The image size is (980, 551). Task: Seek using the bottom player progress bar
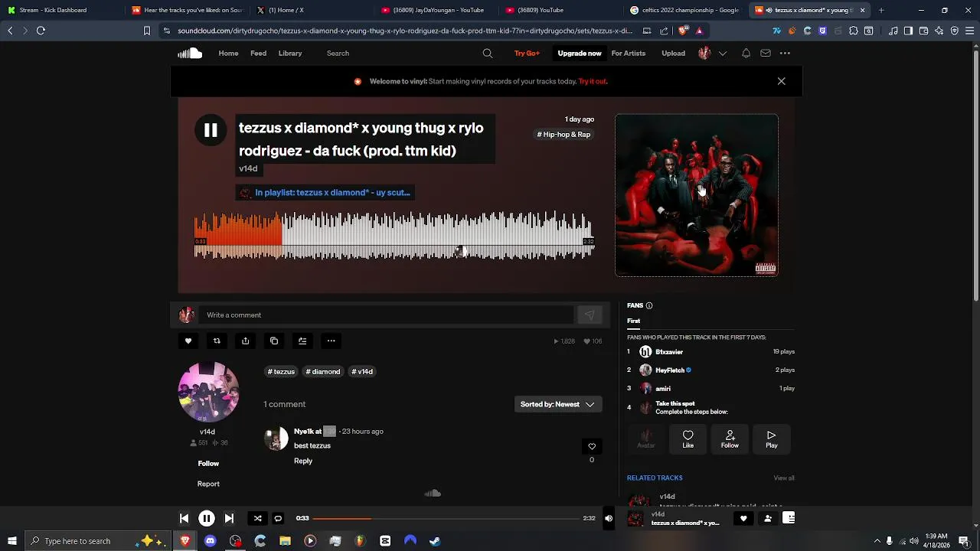click(x=446, y=518)
